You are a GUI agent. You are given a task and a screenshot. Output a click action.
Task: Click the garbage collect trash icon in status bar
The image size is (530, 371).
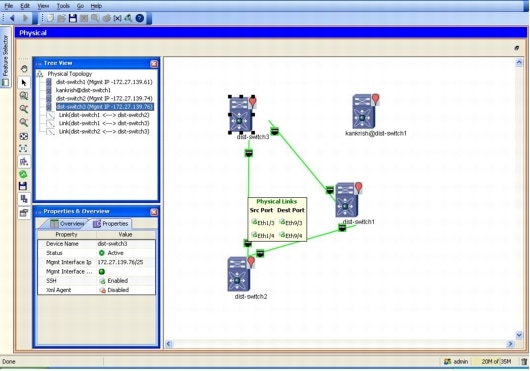pos(524,362)
